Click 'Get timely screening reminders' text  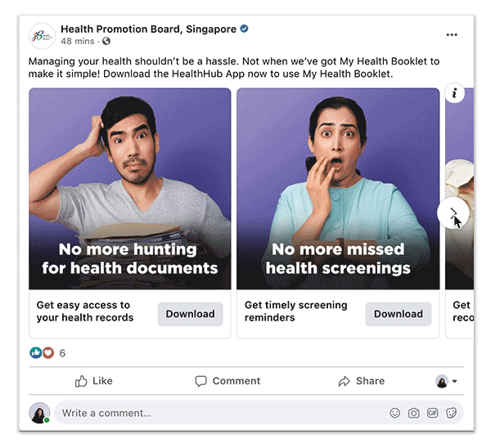(296, 311)
